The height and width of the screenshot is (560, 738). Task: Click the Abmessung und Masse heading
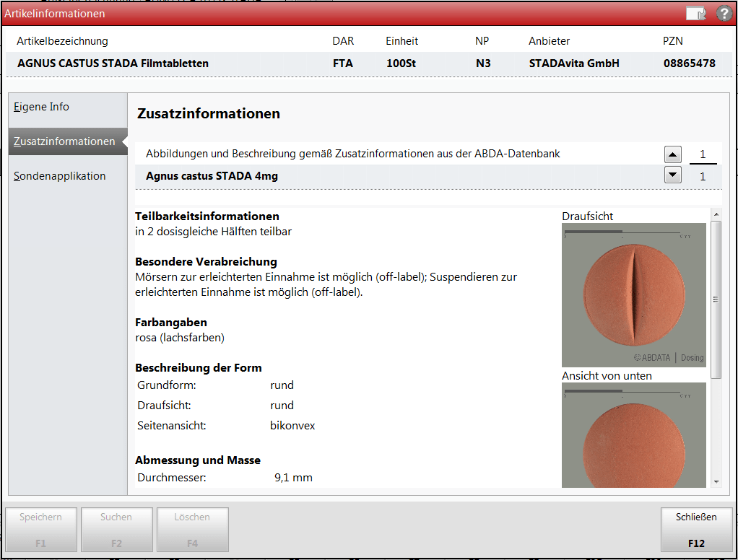(198, 460)
